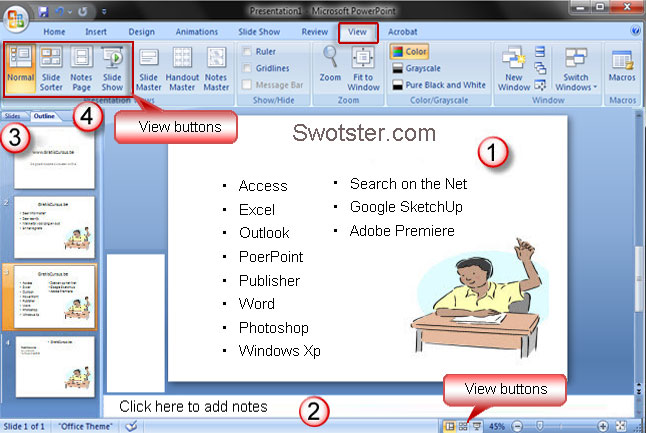Image resolution: width=646 pixels, height=433 pixels.
Task: Select slide 2 thumbnail
Action: (x=54, y=227)
